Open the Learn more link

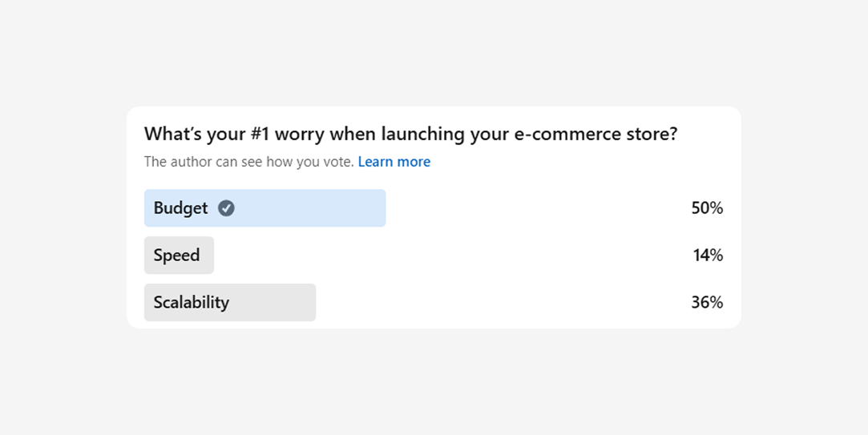click(394, 162)
